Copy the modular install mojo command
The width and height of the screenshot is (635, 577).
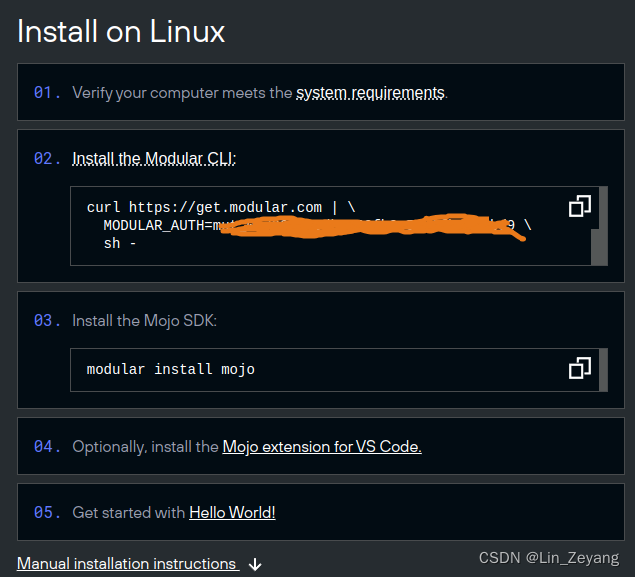click(580, 368)
